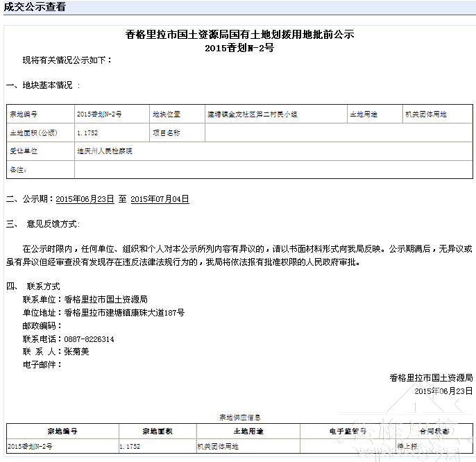
Task: Click the contact phone number 0887-8226314
Action: pyautogui.click(x=90, y=339)
